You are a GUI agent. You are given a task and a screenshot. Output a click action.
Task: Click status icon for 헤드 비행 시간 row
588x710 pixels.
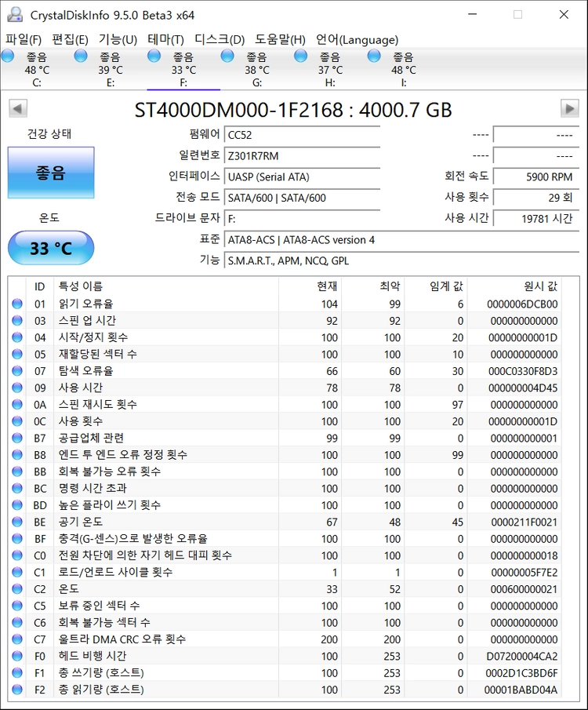17,656
